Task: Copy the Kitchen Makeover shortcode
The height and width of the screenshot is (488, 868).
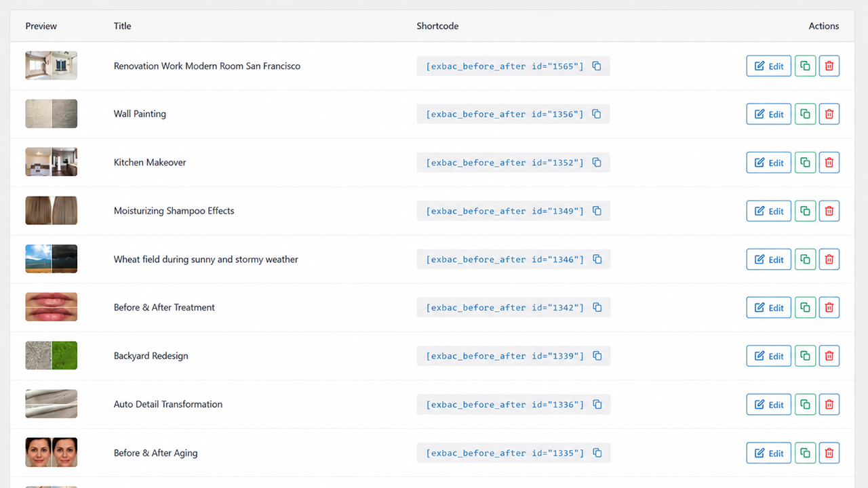Action: (x=597, y=163)
